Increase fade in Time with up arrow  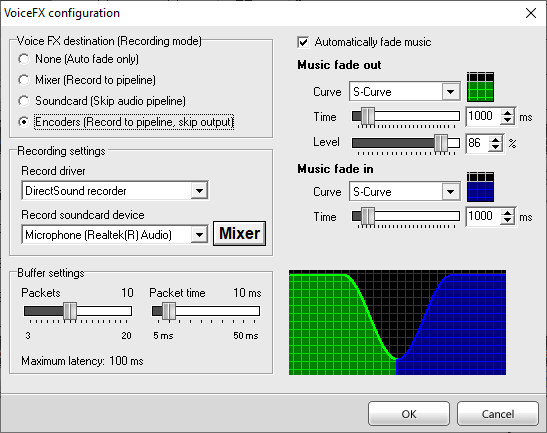point(508,213)
